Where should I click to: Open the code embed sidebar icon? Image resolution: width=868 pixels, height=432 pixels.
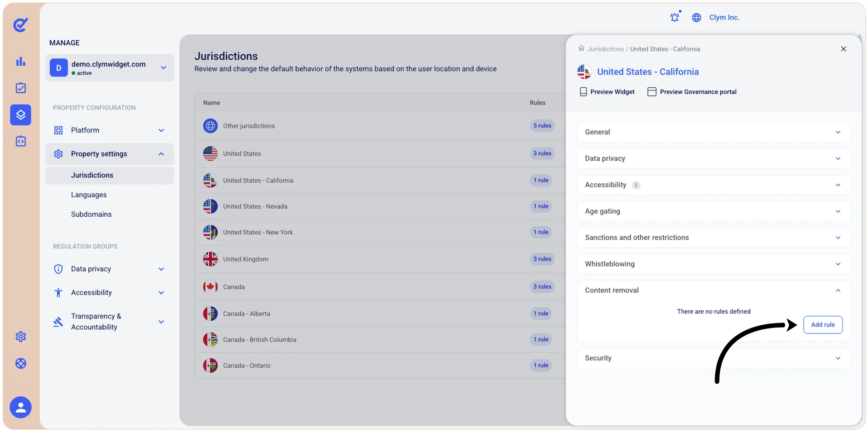(21, 141)
